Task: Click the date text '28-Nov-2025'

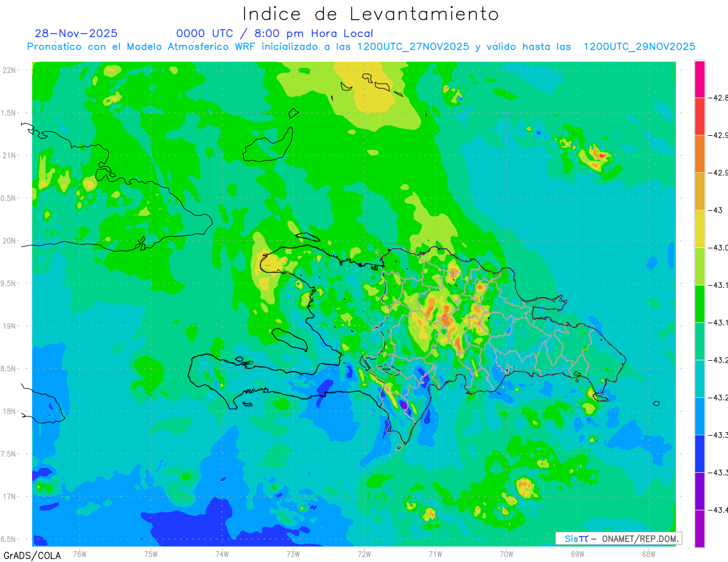Action: [x=76, y=33]
